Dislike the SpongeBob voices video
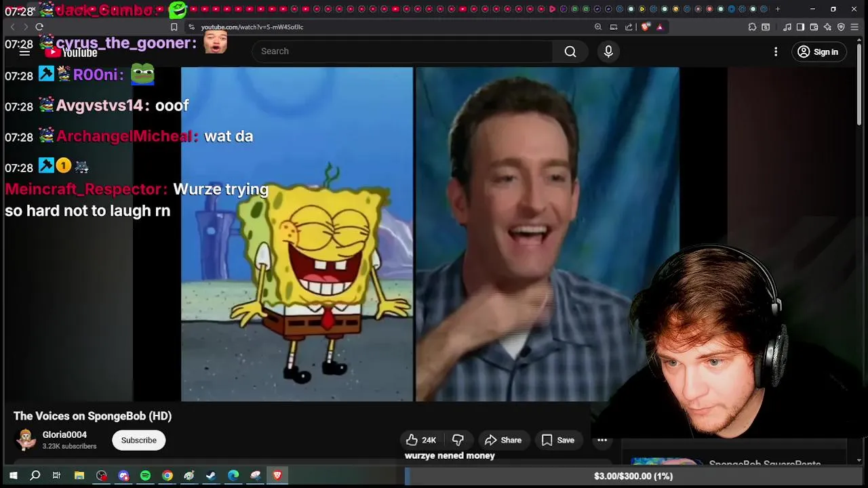The height and width of the screenshot is (488, 868). point(458,440)
